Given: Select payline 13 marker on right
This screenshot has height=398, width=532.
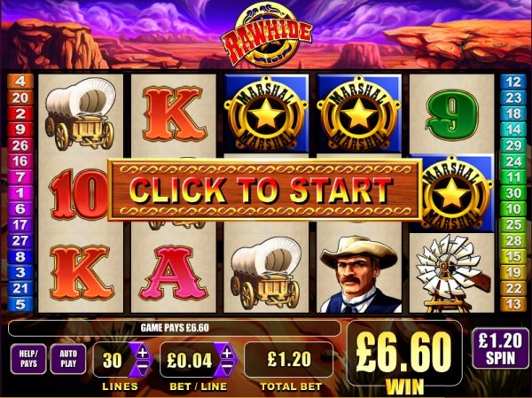Looking at the screenshot, I should pos(513,304).
